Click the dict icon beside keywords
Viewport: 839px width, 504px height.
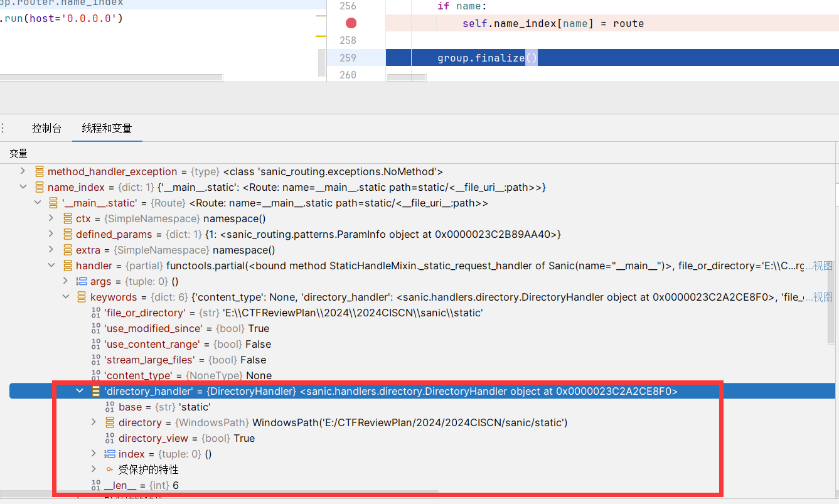pos(82,297)
